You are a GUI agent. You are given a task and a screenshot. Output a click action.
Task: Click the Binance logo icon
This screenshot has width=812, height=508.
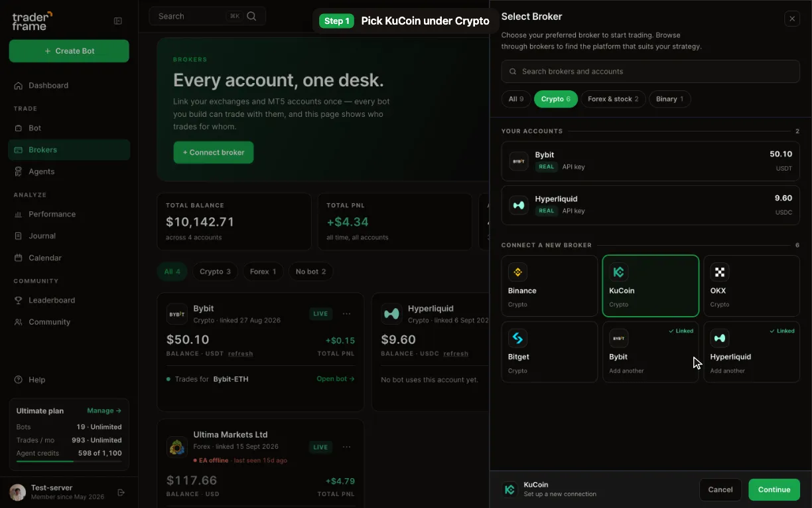point(517,272)
